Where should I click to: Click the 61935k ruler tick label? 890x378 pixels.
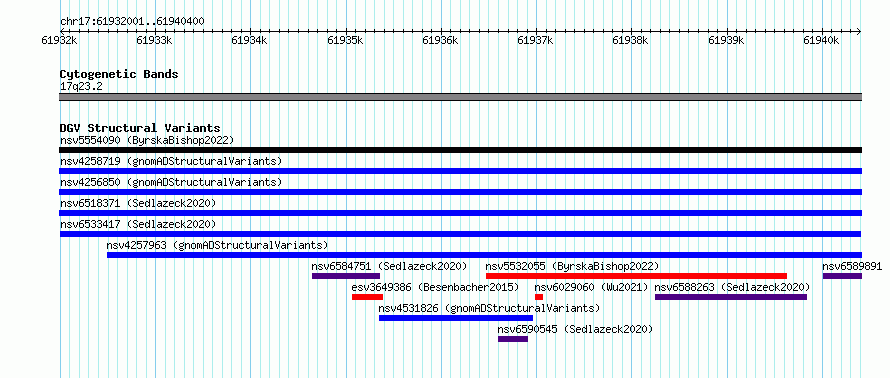click(x=346, y=40)
